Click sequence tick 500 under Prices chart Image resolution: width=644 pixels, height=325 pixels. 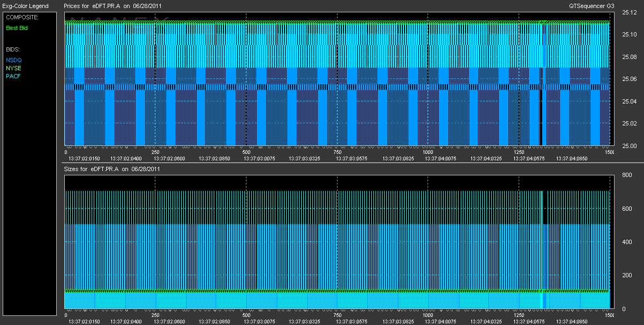246,152
